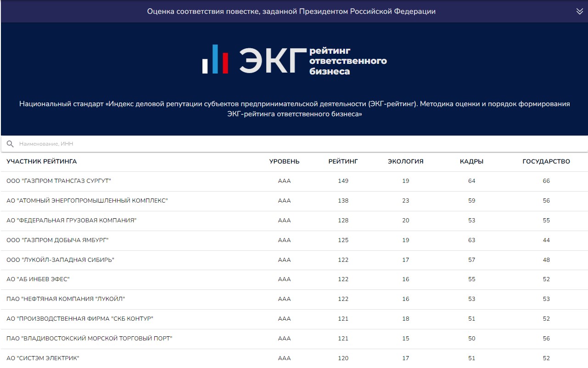This screenshot has height=368, width=588.
Task: Click кадры value 57 in Лукойл-Западная Сибирь row
Action: (x=472, y=260)
